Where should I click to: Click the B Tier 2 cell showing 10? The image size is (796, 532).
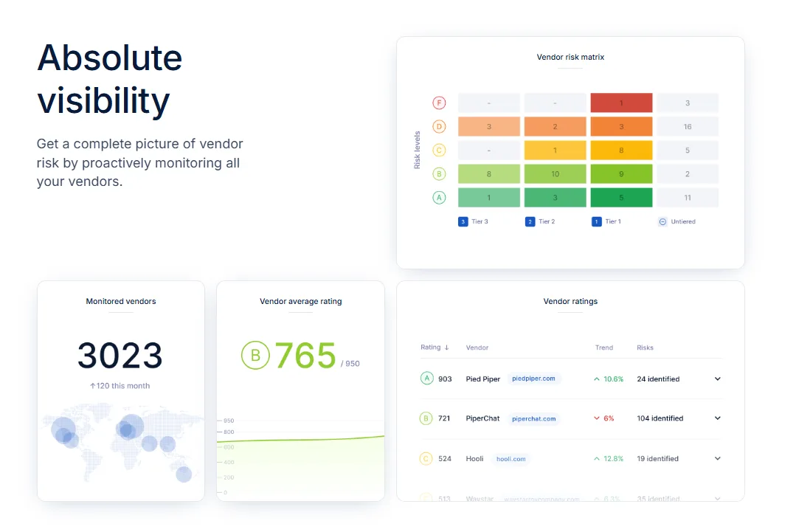556,173
